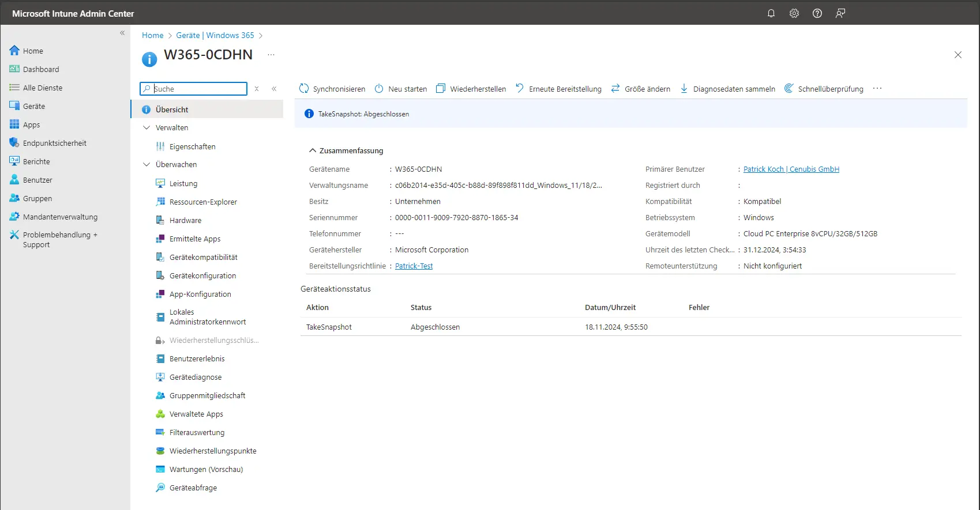Click Größe ändern in the toolbar

pyautogui.click(x=641, y=89)
